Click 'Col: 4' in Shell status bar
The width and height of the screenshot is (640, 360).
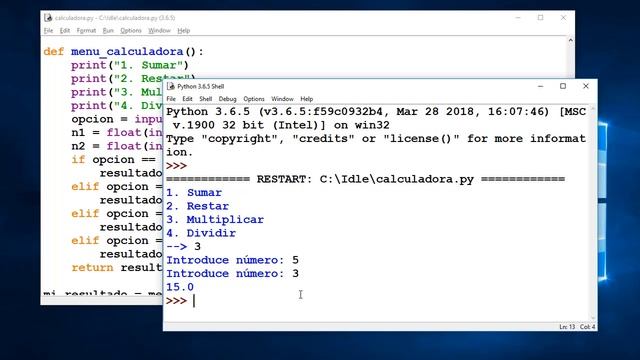pyautogui.click(x=587, y=327)
